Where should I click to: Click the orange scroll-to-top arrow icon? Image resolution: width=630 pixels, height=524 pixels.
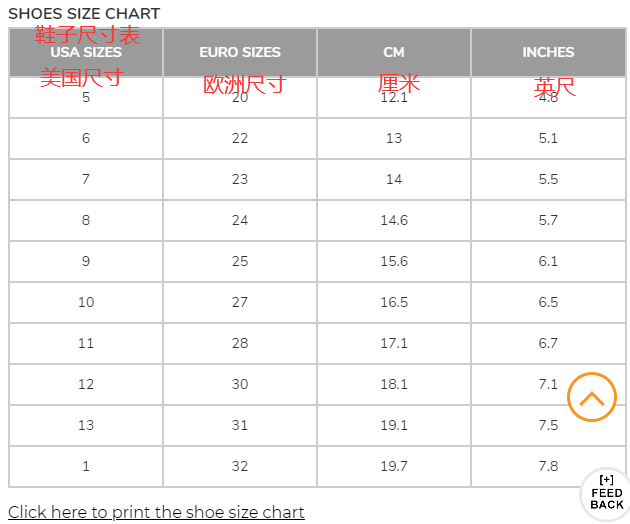click(591, 397)
